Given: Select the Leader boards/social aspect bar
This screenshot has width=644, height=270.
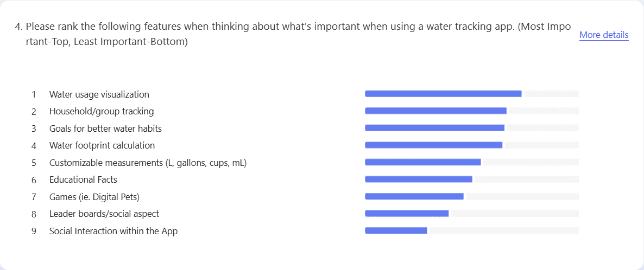Looking at the screenshot, I should [407, 214].
